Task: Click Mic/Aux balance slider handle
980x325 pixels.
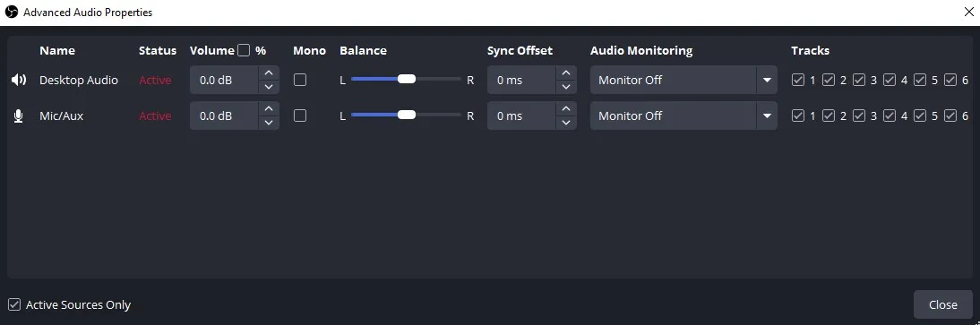Action: (x=407, y=115)
